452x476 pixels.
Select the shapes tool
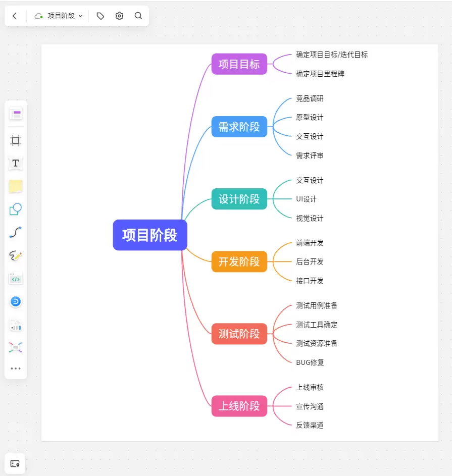click(x=16, y=209)
